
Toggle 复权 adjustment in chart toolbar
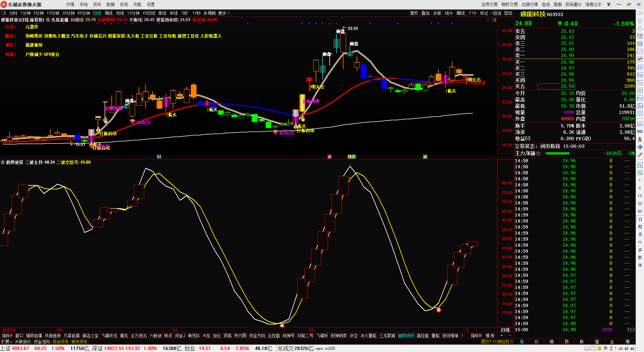[x=414, y=13]
